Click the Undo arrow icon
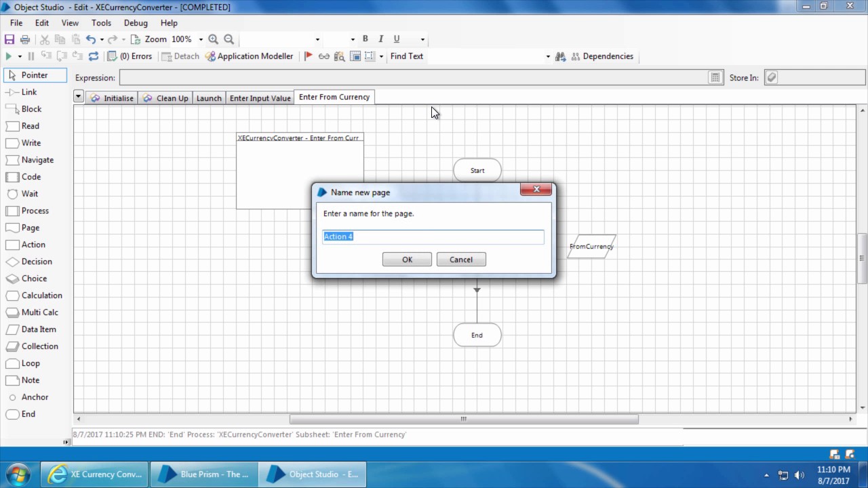 [x=90, y=39]
